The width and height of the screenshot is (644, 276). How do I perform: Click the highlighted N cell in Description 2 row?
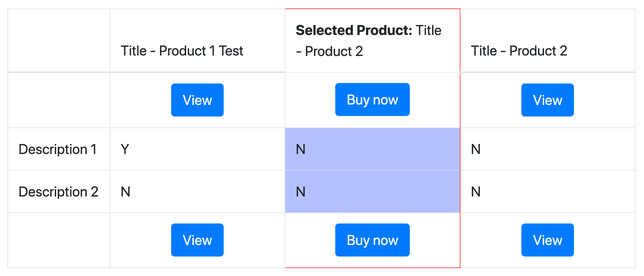tap(300, 191)
